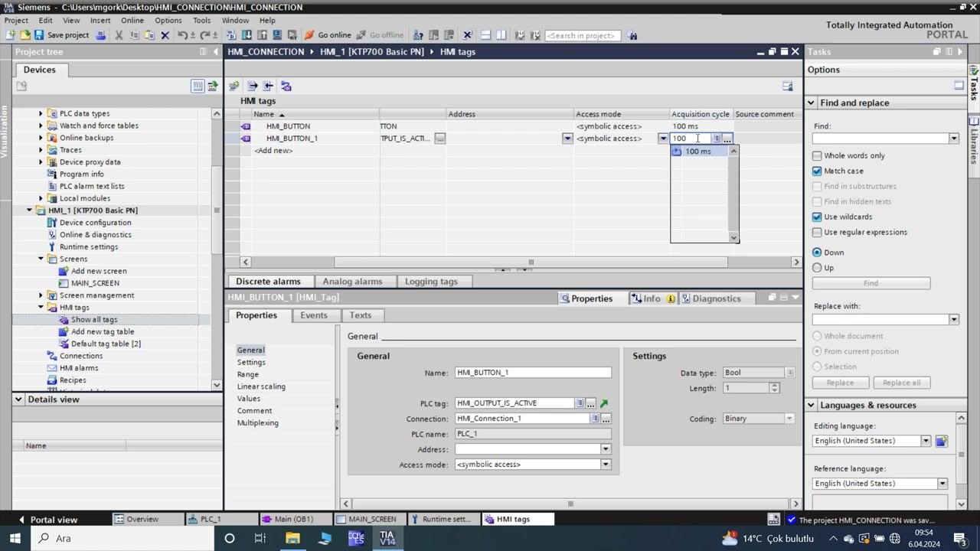The width and height of the screenshot is (980, 551).
Task: Click the properties pane horizontal scrollbar
Action: pos(570,504)
